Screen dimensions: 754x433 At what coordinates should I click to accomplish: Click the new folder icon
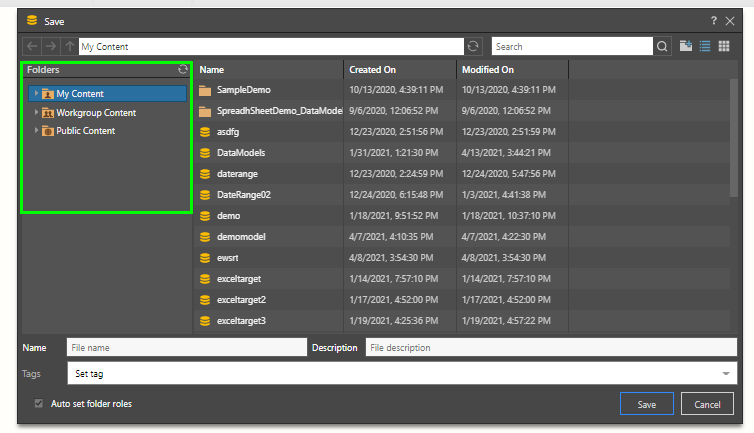click(686, 46)
